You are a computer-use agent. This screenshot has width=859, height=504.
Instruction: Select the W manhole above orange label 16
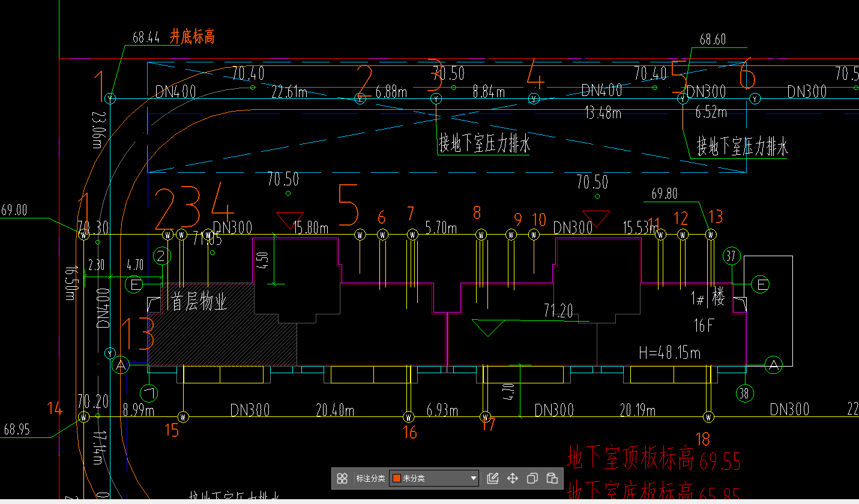tap(409, 416)
